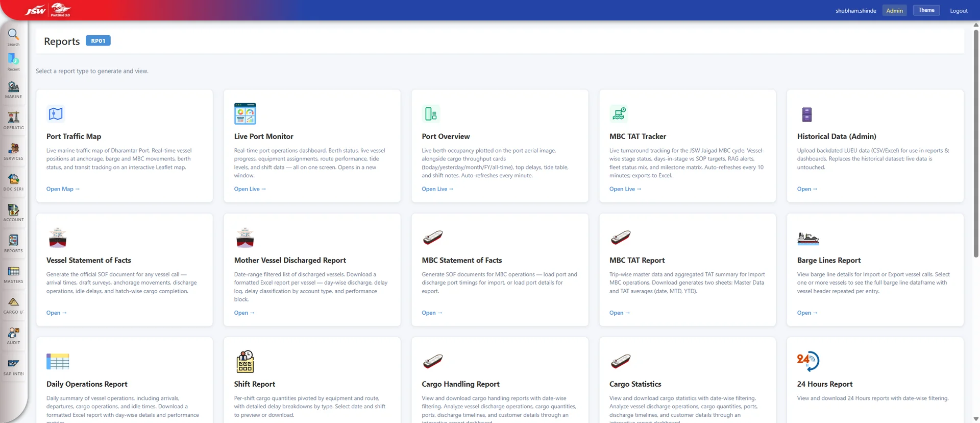
Task: Click the Live Port Monitor dashboard icon
Action: click(x=245, y=113)
